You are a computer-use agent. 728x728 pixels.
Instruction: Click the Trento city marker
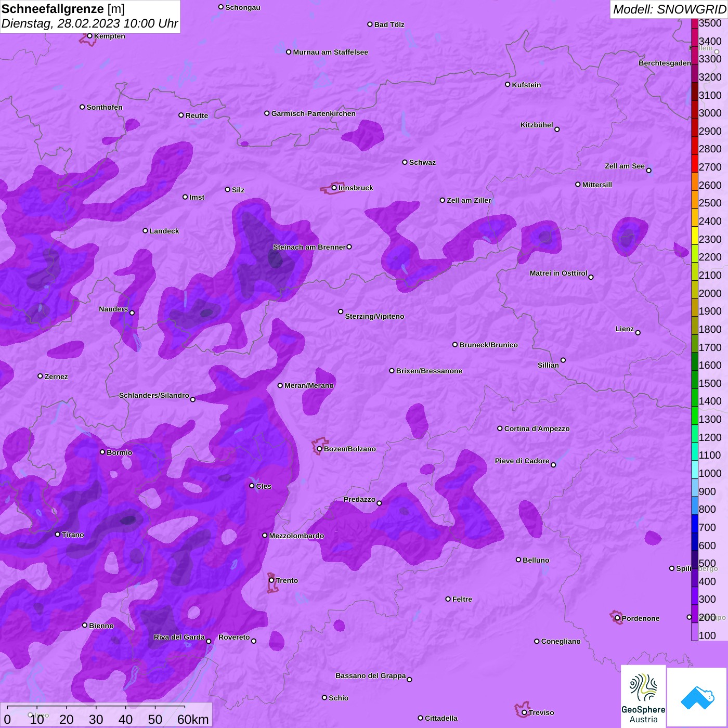(x=271, y=580)
